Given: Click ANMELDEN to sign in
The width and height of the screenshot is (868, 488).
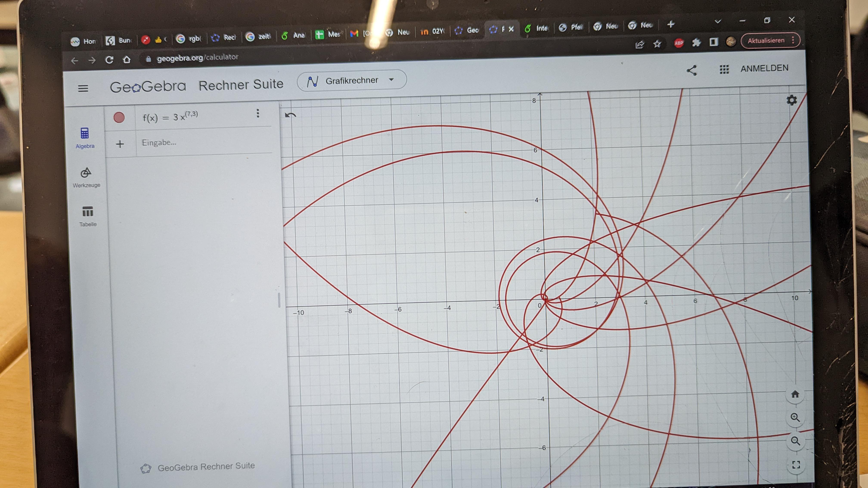Looking at the screenshot, I should click(x=764, y=68).
